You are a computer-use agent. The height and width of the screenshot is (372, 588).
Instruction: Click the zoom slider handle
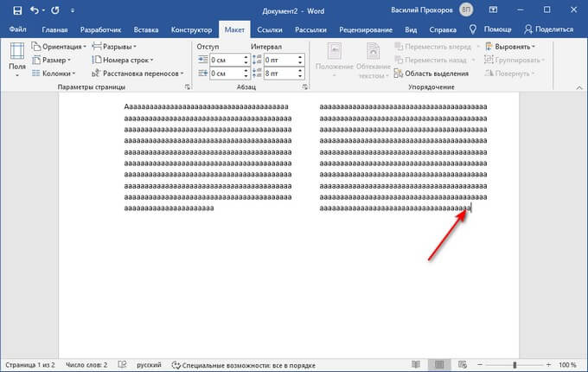[x=514, y=364]
